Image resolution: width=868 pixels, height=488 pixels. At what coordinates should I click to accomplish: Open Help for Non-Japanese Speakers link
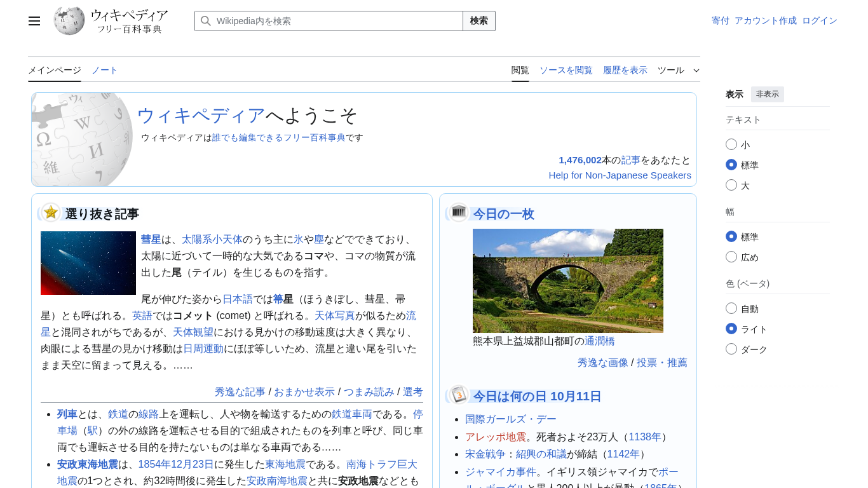click(x=620, y=175)
